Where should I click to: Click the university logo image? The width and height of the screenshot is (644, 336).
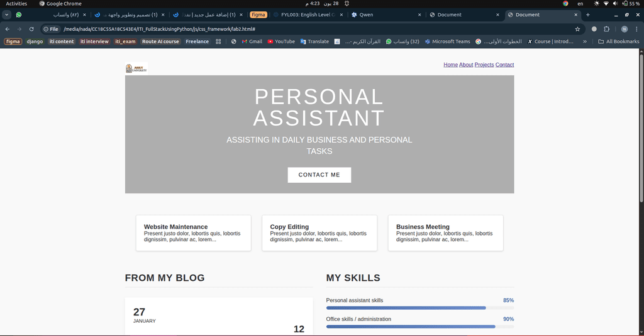point(136,68)
